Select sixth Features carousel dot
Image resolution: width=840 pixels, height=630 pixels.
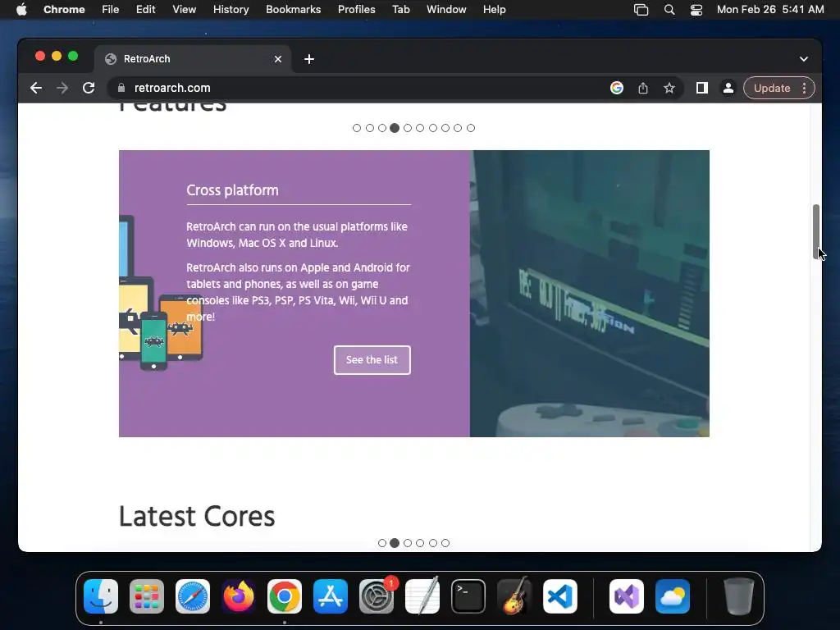[420, 128]
